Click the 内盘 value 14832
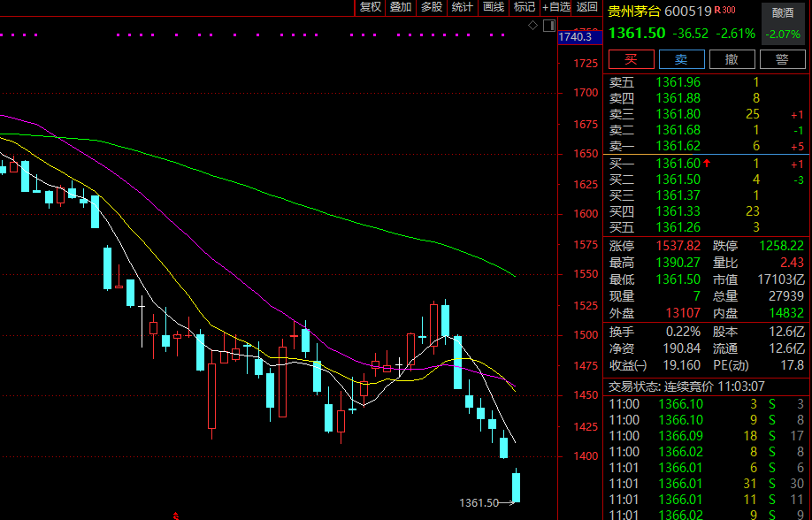Screen dimensions: 812x520 786,313
